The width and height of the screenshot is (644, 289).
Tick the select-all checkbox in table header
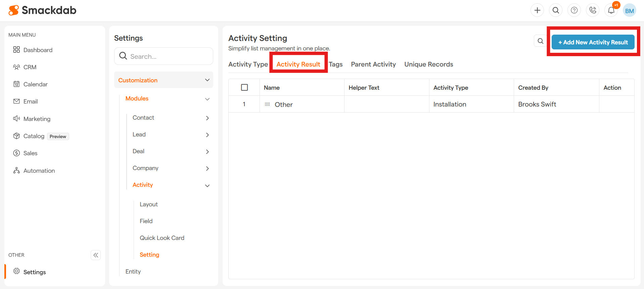[244, 87]
